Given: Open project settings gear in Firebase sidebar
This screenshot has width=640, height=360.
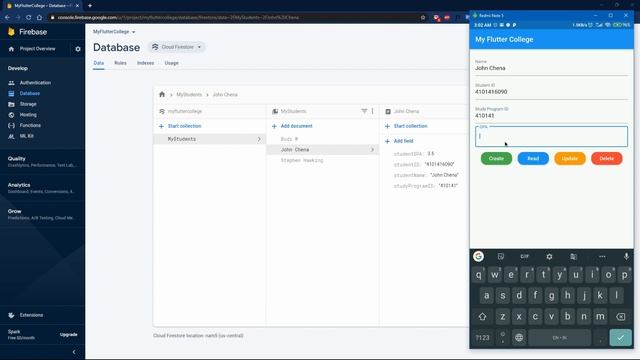Looking at the screenshot, I should (x=78, y=49).
